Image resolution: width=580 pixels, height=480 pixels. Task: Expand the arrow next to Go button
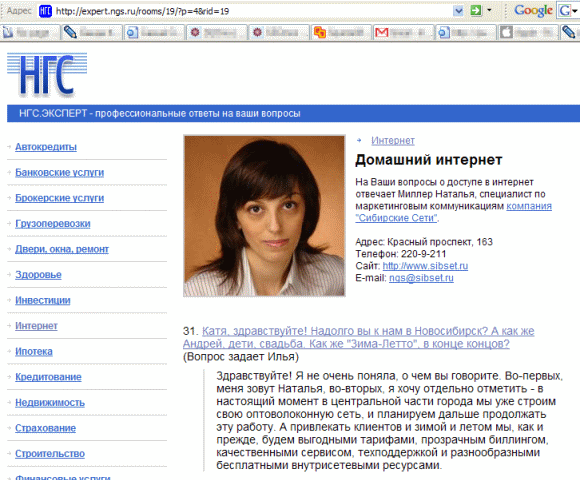click(489, 10)
